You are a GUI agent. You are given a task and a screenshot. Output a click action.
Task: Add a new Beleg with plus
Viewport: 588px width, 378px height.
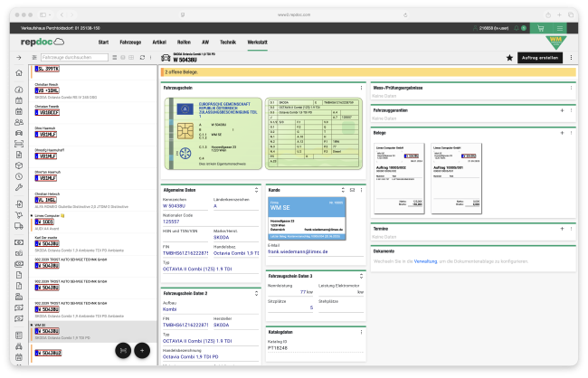pos(562,133)
